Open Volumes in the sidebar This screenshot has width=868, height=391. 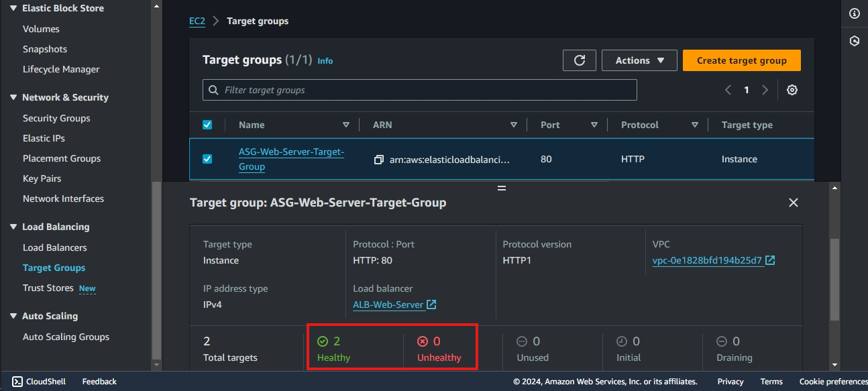(41, 29)
